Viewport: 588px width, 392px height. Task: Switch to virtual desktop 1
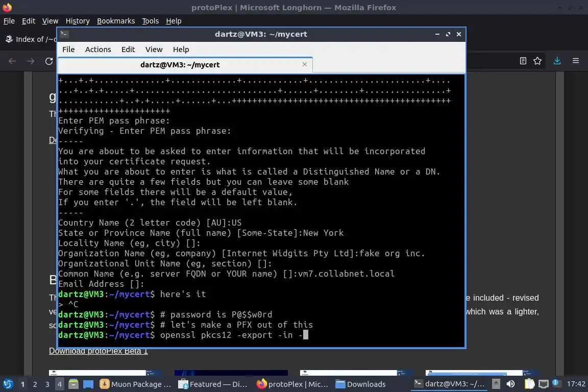click(22, 384)
